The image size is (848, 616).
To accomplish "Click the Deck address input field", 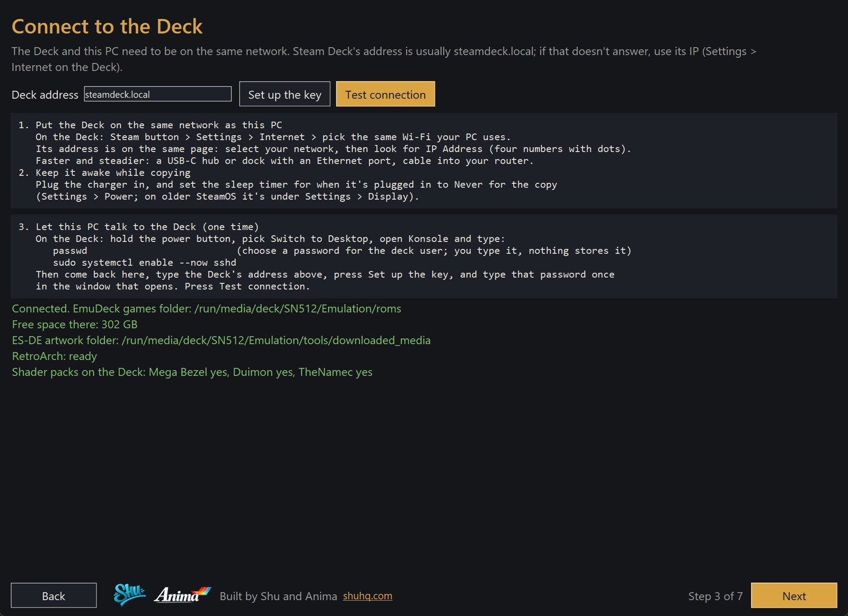I will [158, 94].
